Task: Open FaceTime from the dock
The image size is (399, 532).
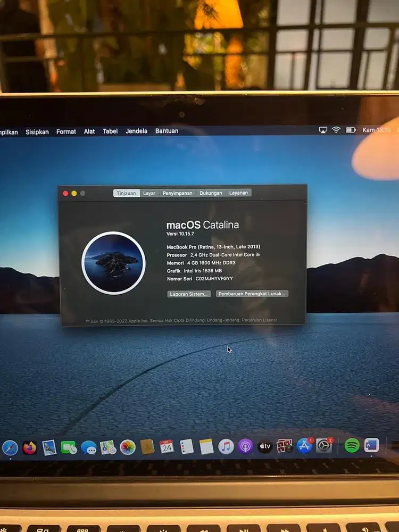Action: click(x=69, y=447)
